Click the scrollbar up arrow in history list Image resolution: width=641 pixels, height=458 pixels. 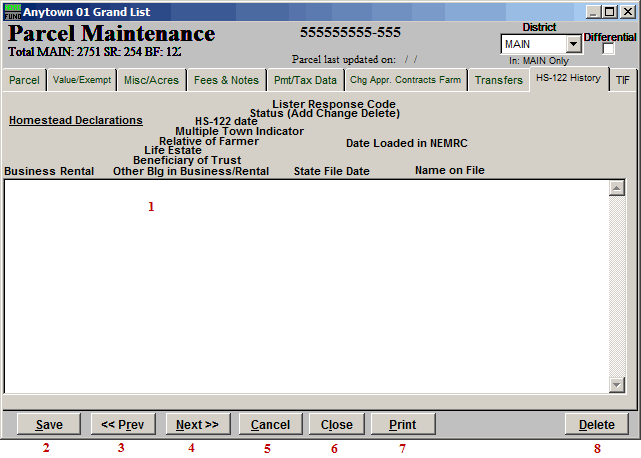[616, 188]
